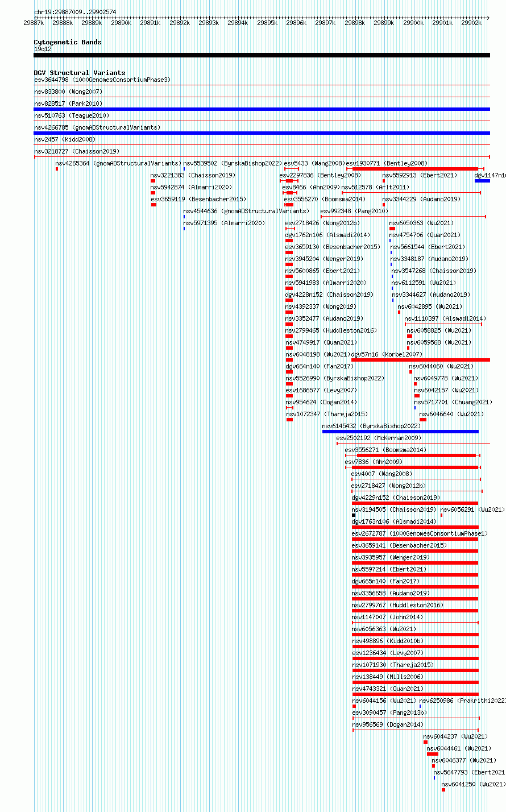Screen dimensions: 506x812
Task: Select dgv4228n152 (Chaisson2019) variant
Action: [x=330, y=295]
